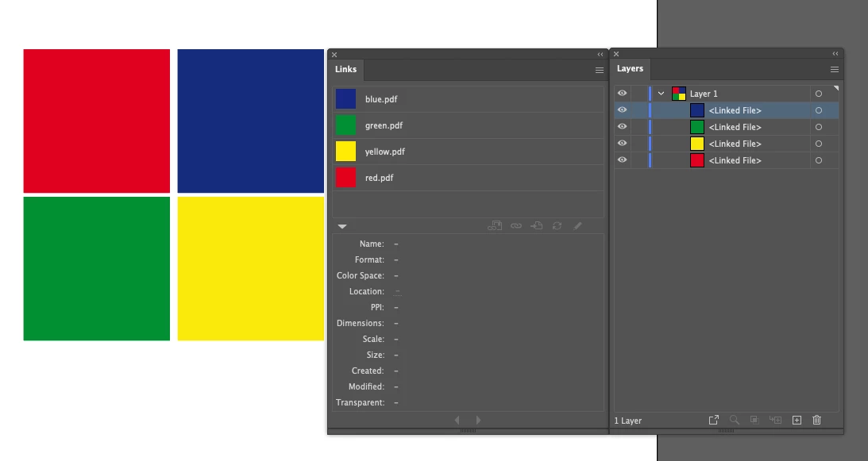Select the Layer 1 name

coord(704,94)
